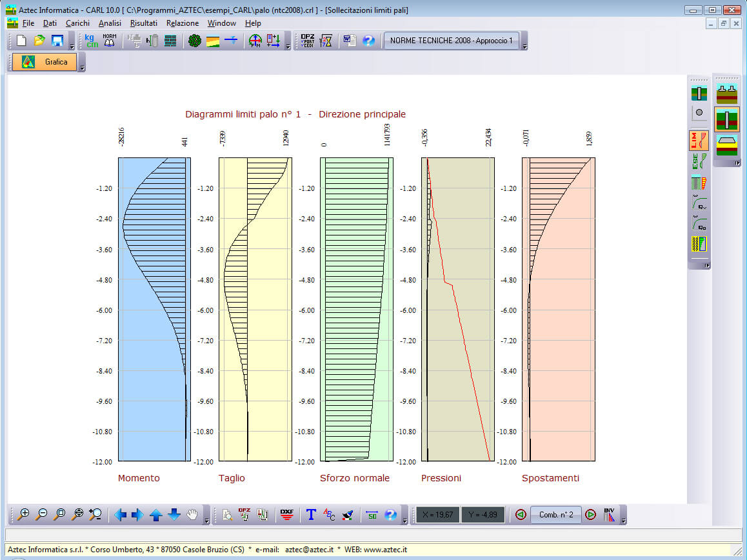
Task: Expand the Grafica toolbar options arrow
Action: [x=82, y=68]
